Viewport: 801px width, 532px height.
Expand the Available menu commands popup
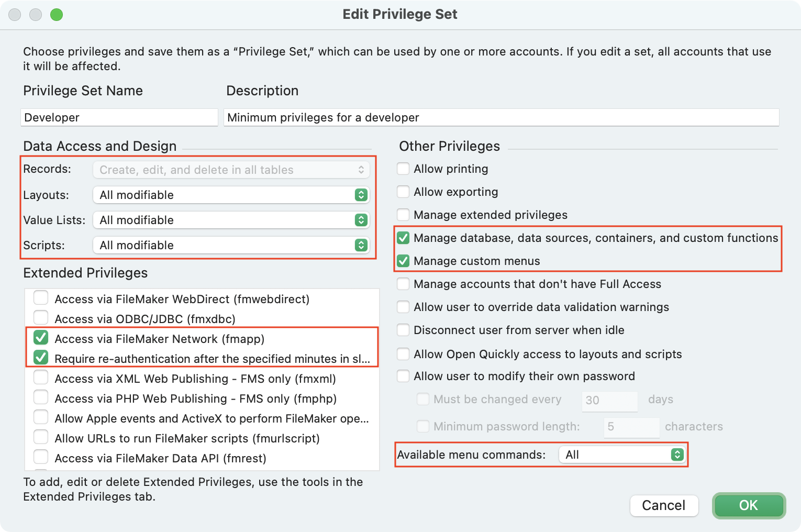621,455
